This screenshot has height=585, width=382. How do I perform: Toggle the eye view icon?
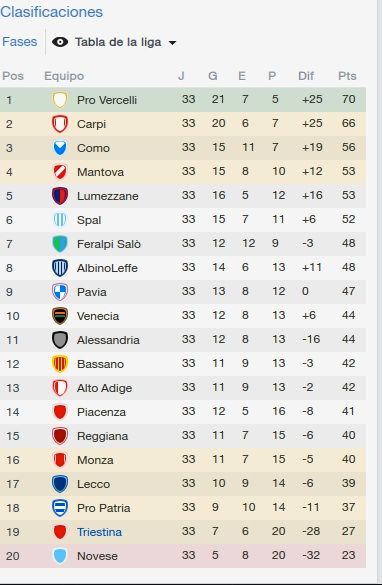60,42
